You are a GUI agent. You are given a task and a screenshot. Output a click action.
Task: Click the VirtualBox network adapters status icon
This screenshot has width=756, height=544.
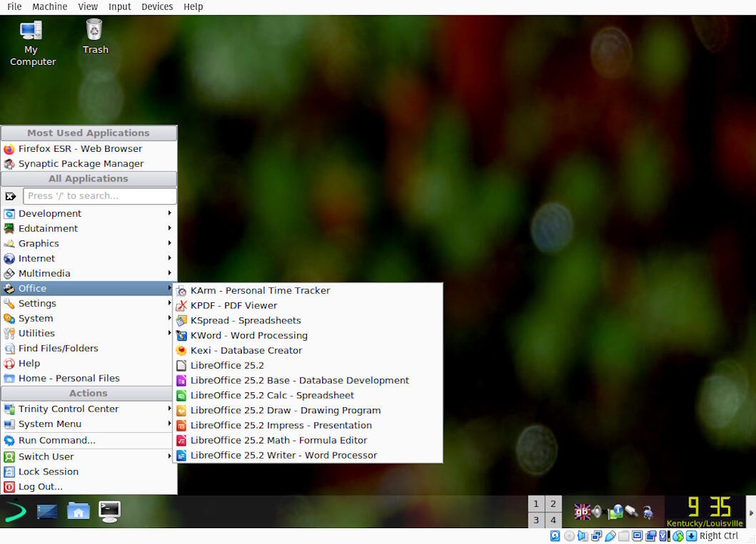(x=596, y=536)
